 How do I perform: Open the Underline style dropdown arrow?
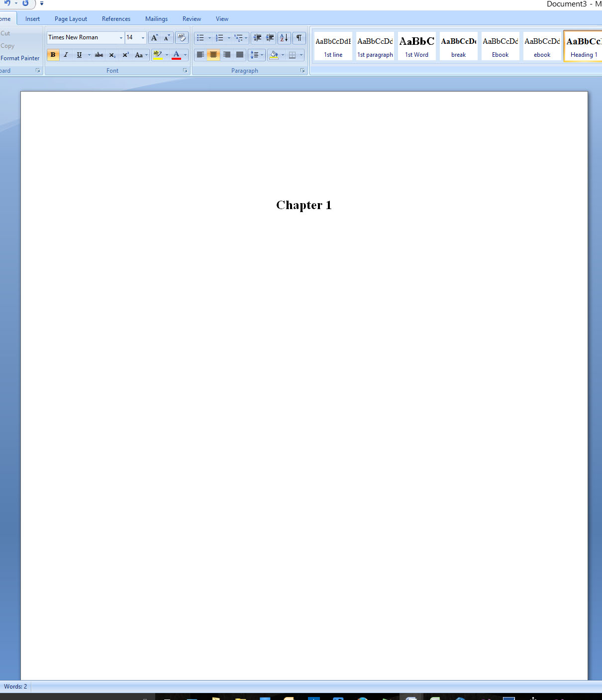[89, 55]
